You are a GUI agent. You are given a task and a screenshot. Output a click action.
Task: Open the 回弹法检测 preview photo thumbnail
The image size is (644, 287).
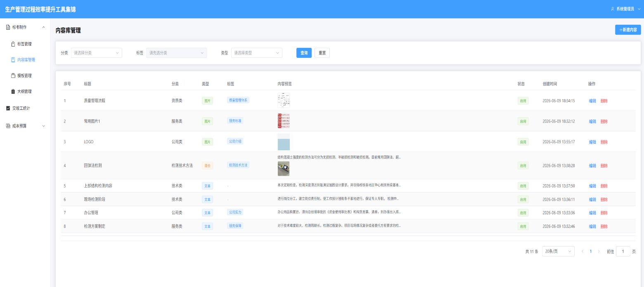pyautogui.click(x=284, y=168)
